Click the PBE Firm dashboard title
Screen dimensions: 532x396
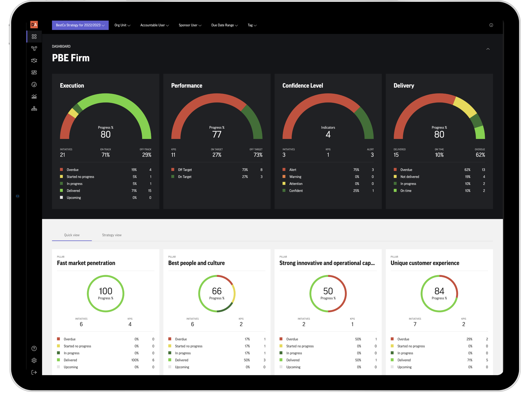(71, 58)
